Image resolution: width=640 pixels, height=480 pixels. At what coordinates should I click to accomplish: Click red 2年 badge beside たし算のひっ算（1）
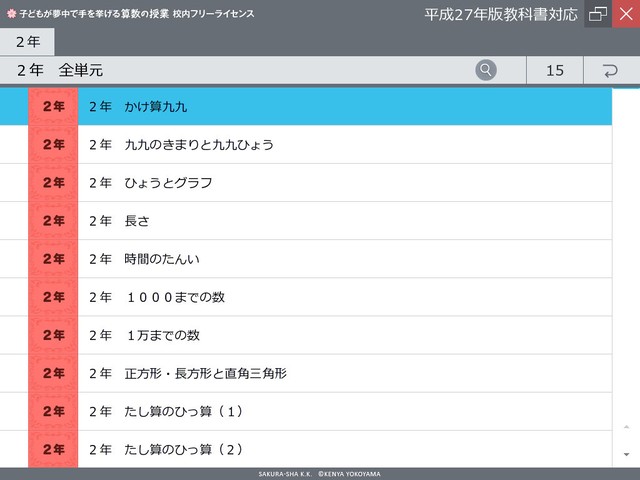click(53, 411)
